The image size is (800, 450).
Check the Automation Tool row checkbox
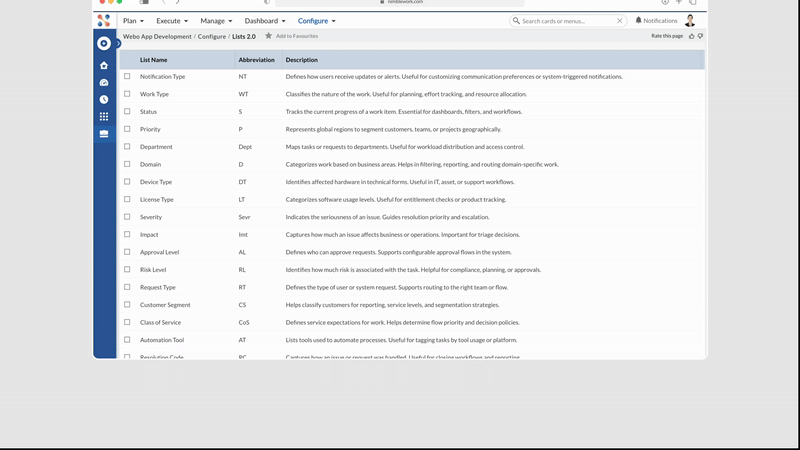(127, 340)
